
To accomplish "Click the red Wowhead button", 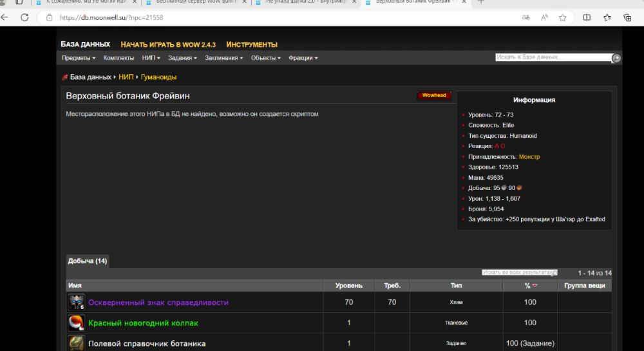I will pyautogui.click(x=433, y=95).
